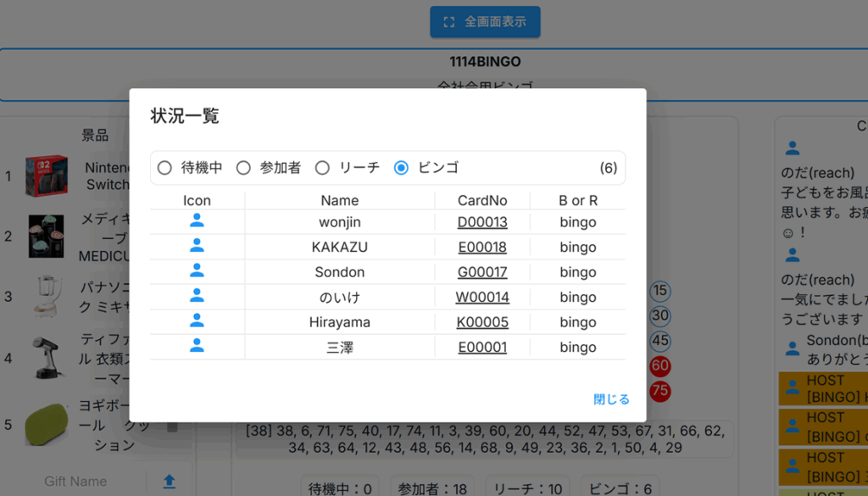Click the fullscreen icon on 全画面表示 button
This screenshot has width=868, height=496.
click(x=449, y=22)
